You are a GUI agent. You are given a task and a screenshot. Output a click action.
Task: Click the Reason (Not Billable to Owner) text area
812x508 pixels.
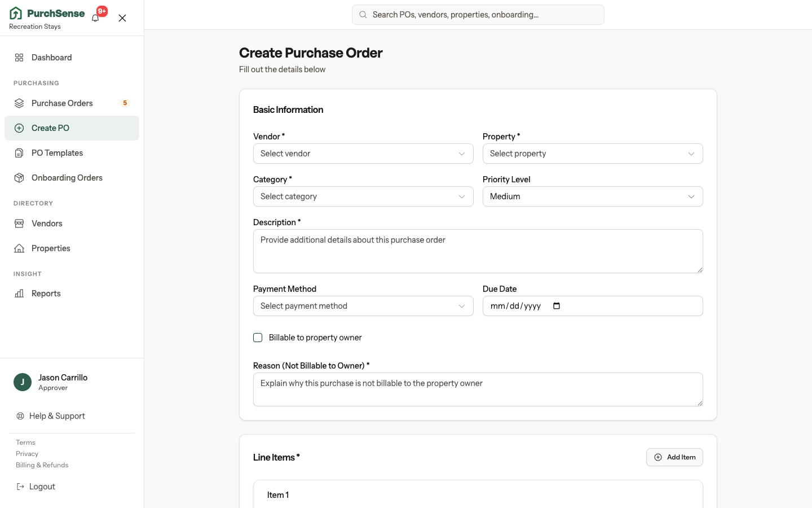click(478, 389)
